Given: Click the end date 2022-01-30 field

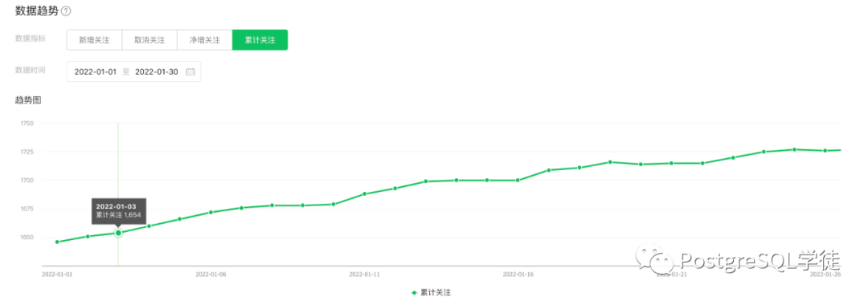Looking at the screenshot, I should pos(157,72).
